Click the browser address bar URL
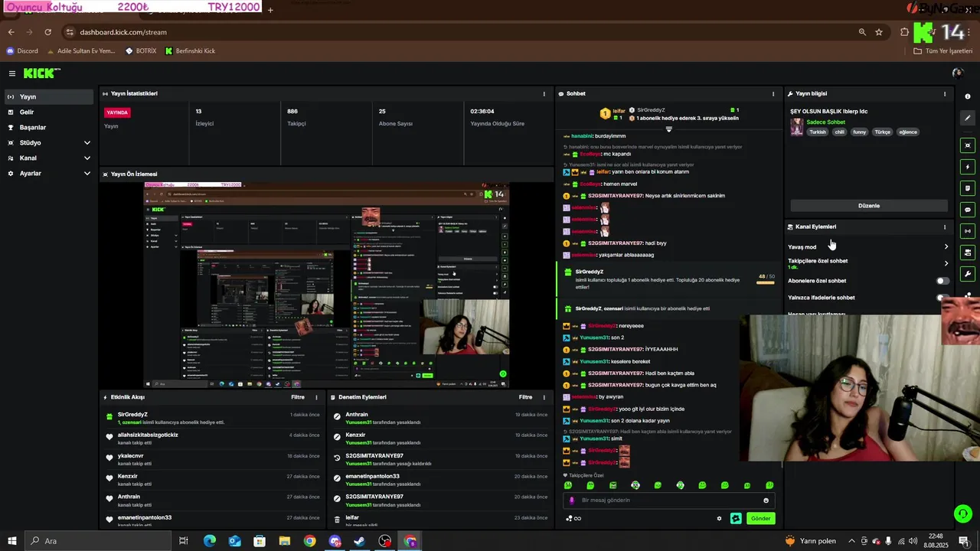Screen dimensions: 980x551 point(123,32)
